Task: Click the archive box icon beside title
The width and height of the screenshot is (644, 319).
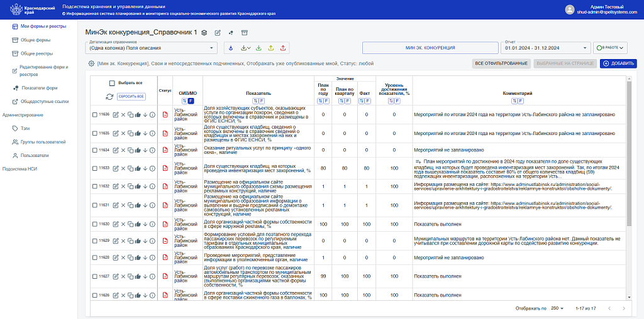Action: [245, 33]
